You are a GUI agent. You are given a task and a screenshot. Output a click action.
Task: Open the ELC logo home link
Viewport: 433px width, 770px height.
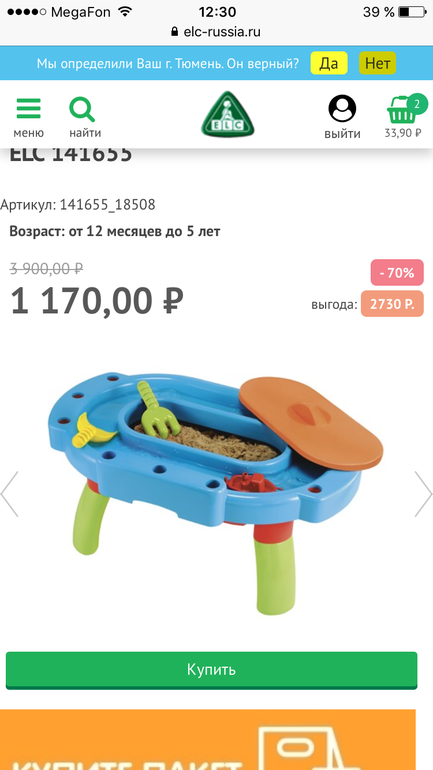(x=228, y=114)
